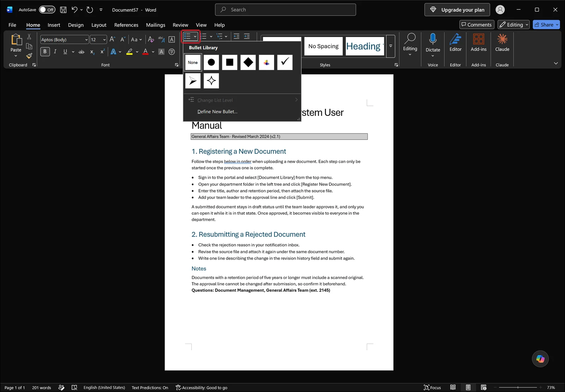Image resolution: width=565 pixels, height=392 pixels.
Task: Select the colorful four-point star bullet
Action: tap(267, 63)
